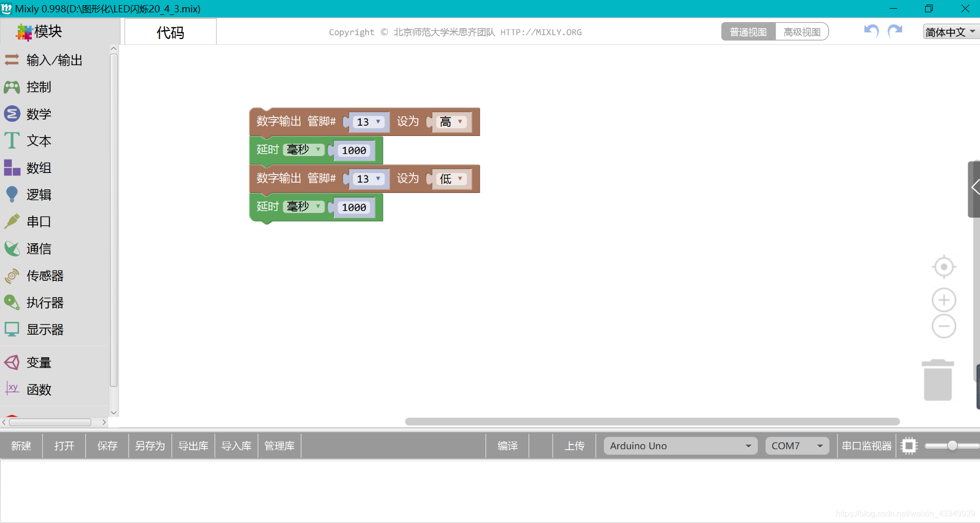Click the 逻辑 lightbulb icon
This screenshot has height=523, width=980.
[12, 195]
